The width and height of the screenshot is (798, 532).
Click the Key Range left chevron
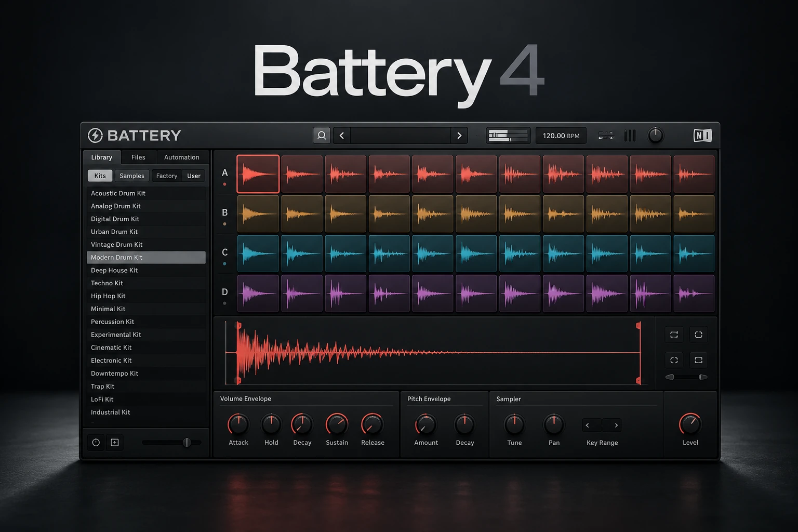(x=588, y=425)
